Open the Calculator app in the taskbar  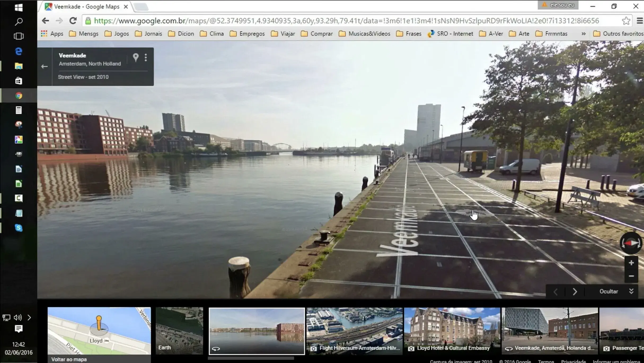[x=19, y=110]
